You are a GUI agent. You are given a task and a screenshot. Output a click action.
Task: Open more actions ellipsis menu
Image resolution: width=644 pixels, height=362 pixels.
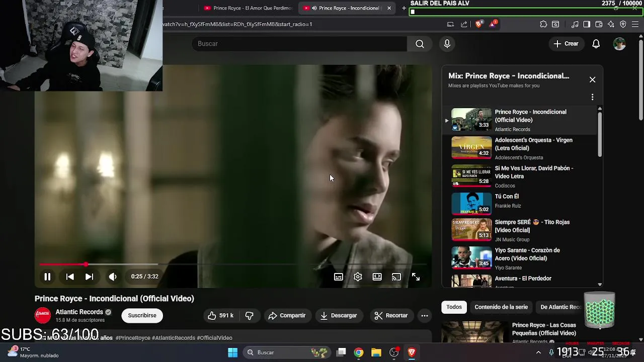click(425, 315)
